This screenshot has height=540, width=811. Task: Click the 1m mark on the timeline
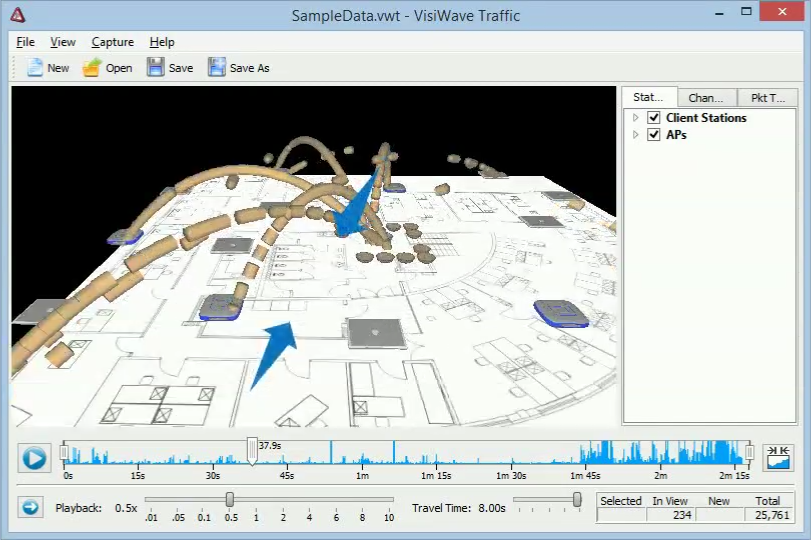(362, 475)
